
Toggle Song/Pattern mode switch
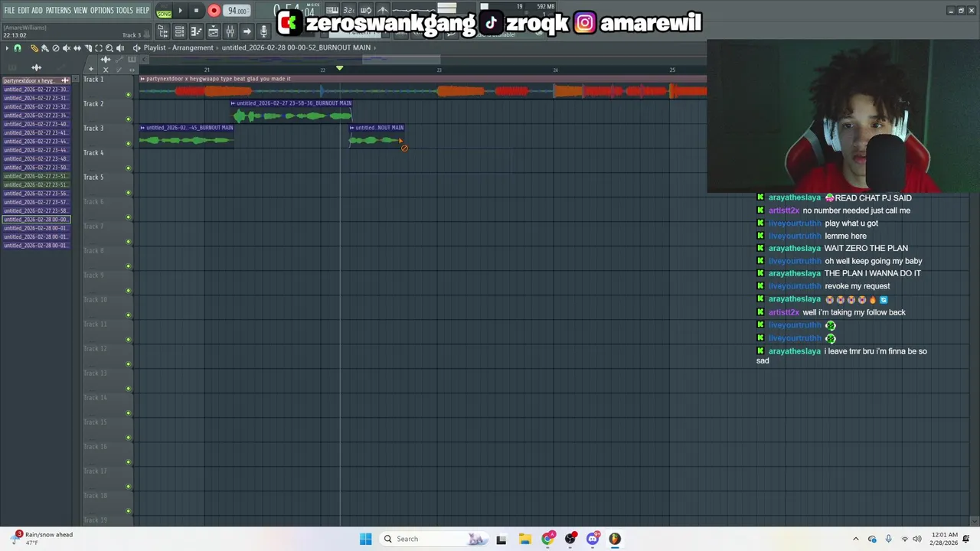164,11
